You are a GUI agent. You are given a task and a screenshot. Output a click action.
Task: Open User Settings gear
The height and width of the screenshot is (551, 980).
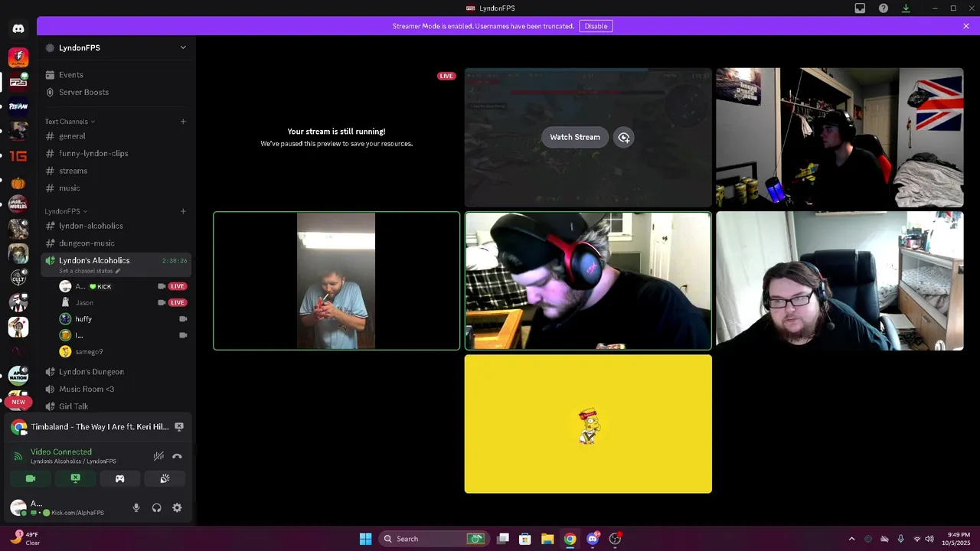pos(177,507)
